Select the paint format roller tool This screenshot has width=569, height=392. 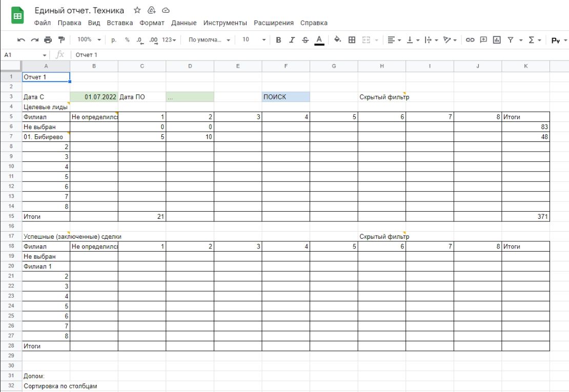[62, 40]
